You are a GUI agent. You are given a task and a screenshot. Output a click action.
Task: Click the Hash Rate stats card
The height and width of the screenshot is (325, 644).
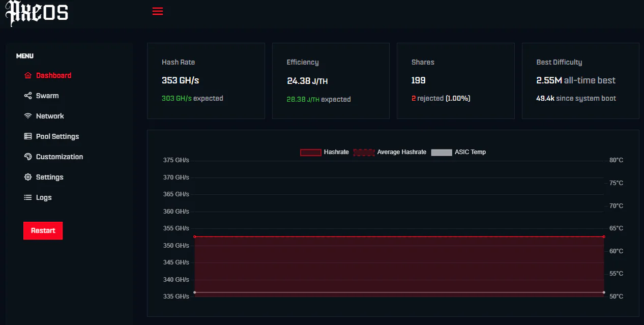coord(206,81)
